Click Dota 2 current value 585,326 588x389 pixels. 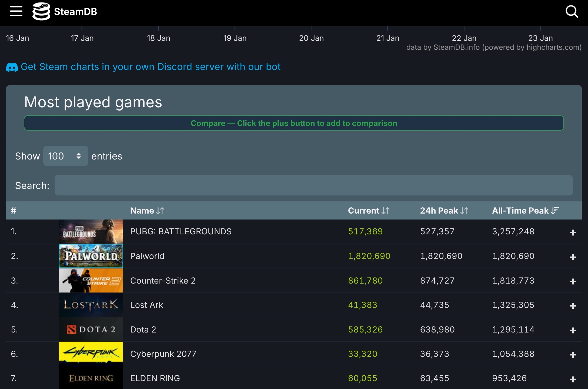tap(365, 330)
